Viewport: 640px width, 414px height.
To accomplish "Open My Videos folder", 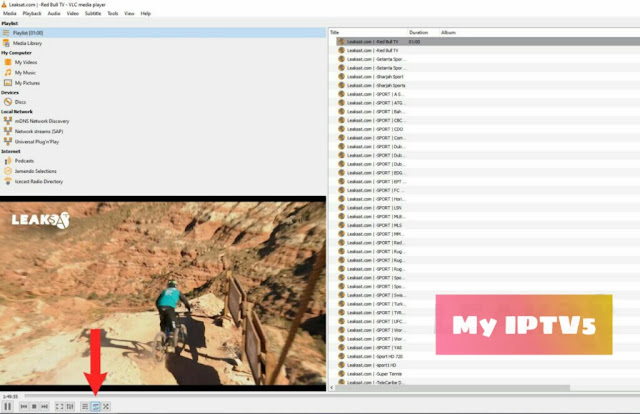I will click(x=26, y=62).
